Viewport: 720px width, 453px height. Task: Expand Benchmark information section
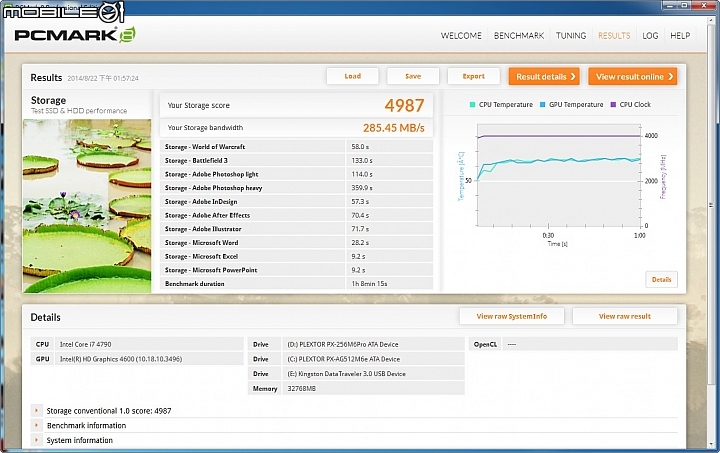[36, 425]
